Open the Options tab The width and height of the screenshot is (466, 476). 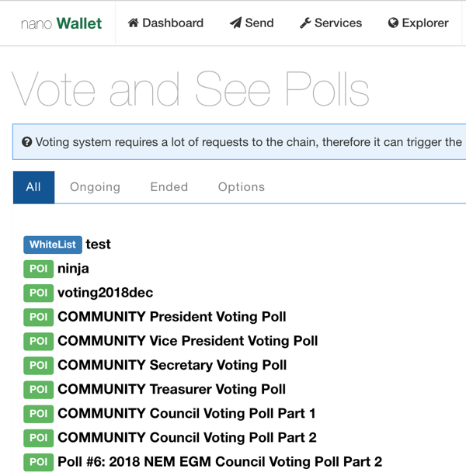point(242,187)
